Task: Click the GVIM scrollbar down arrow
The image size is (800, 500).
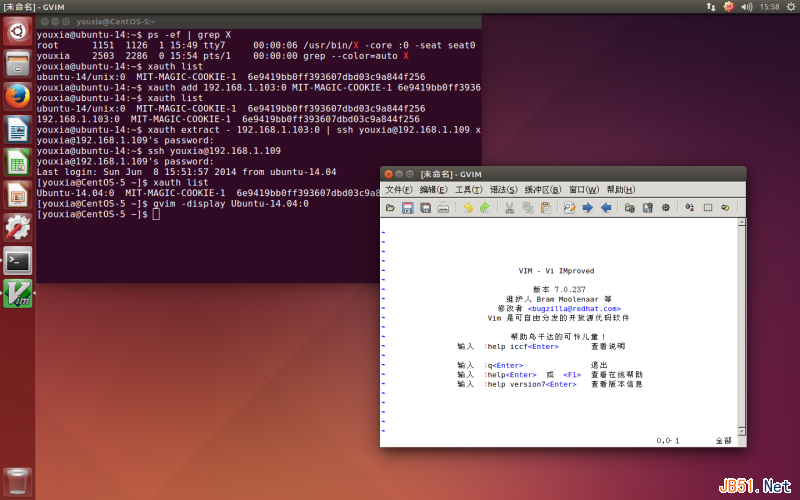Action: (x=742, y=432)
